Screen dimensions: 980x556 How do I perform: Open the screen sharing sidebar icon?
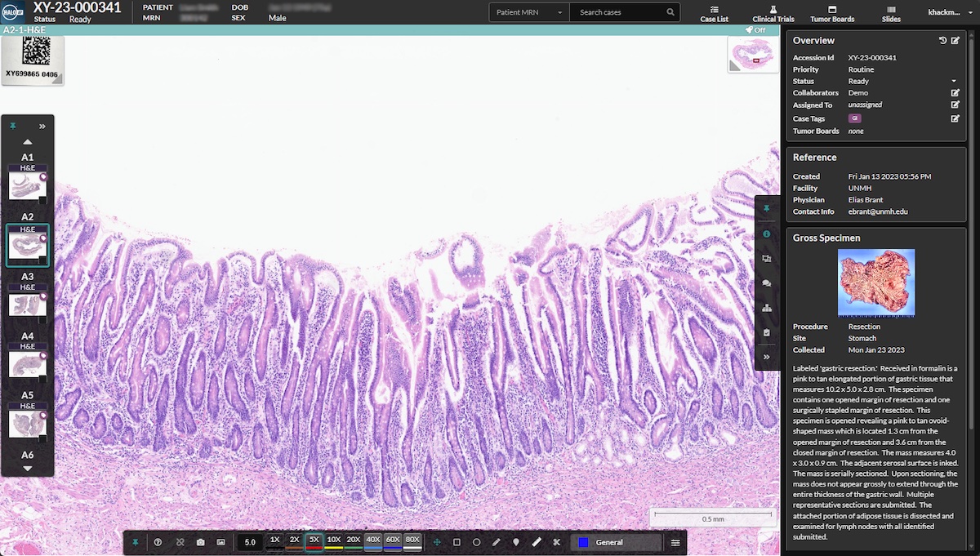pos(767,258)
